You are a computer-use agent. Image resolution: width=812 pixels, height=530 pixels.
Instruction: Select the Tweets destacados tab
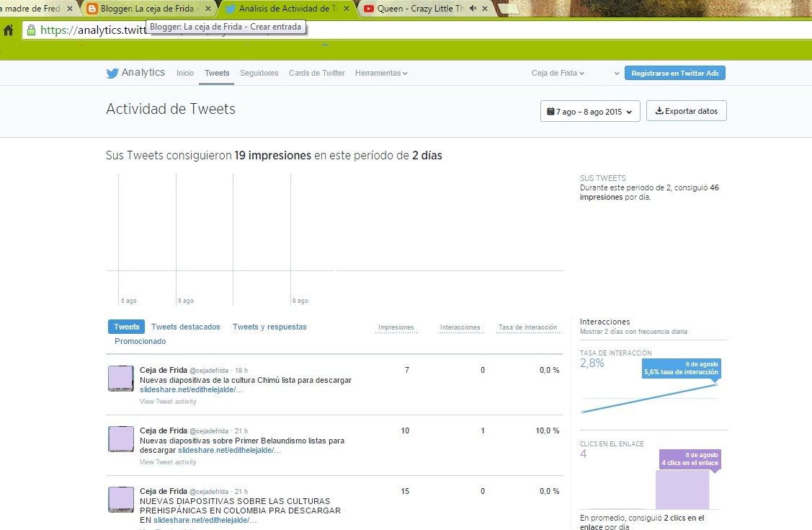click(185, 327)
